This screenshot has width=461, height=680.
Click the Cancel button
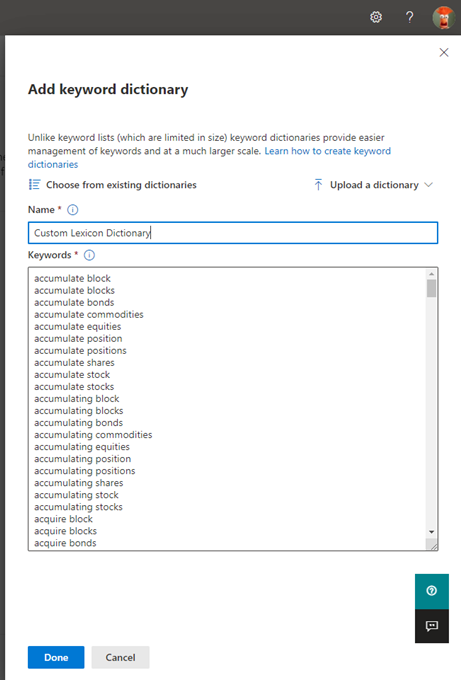pos(120,657)
